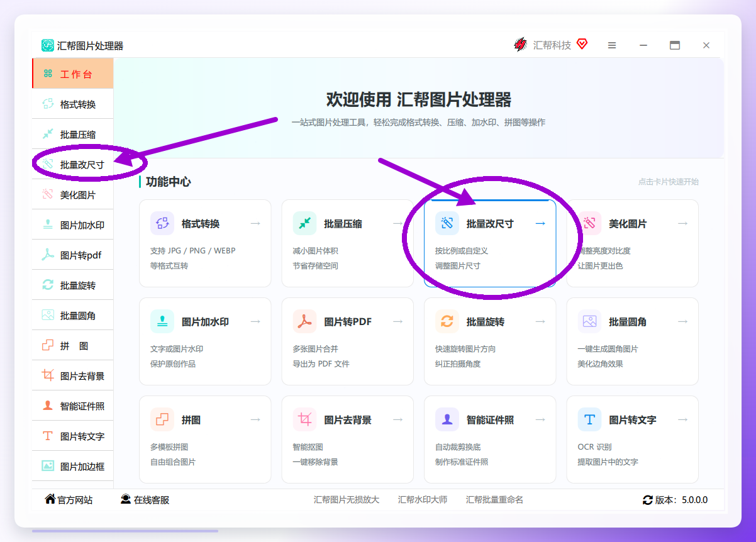This screenshot has height=542, width=756.
Task: Click the 图片加水印 sidebar icon
Action: click(48, 225)
